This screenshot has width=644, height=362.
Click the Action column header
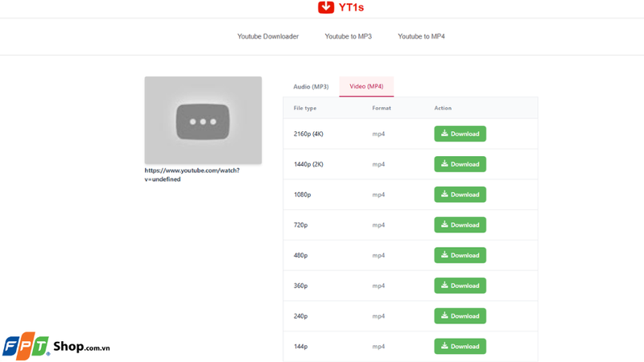point(443,109)
